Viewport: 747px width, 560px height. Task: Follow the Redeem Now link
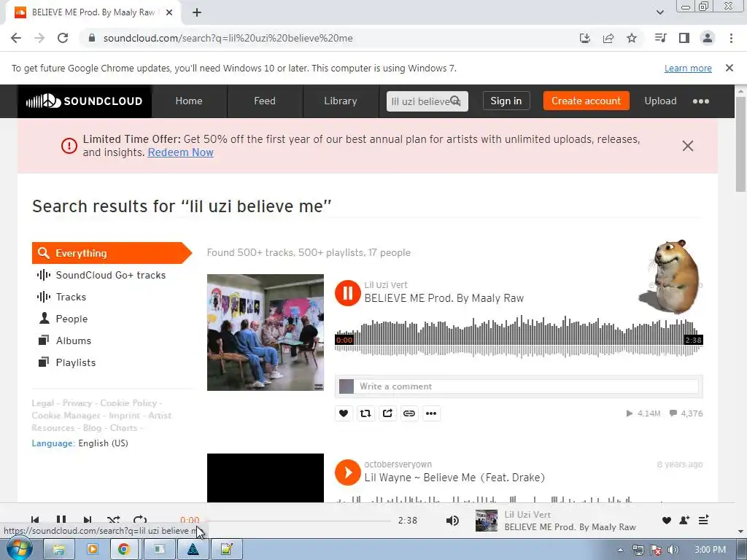[x=181, y=152]
